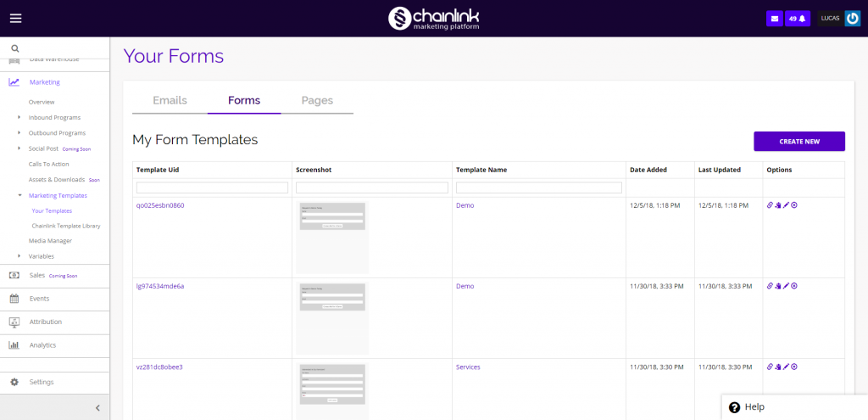This screenshot has height=420, width=868.
Task: Select Your Templates in the sidebar
Action: [52, 211]
